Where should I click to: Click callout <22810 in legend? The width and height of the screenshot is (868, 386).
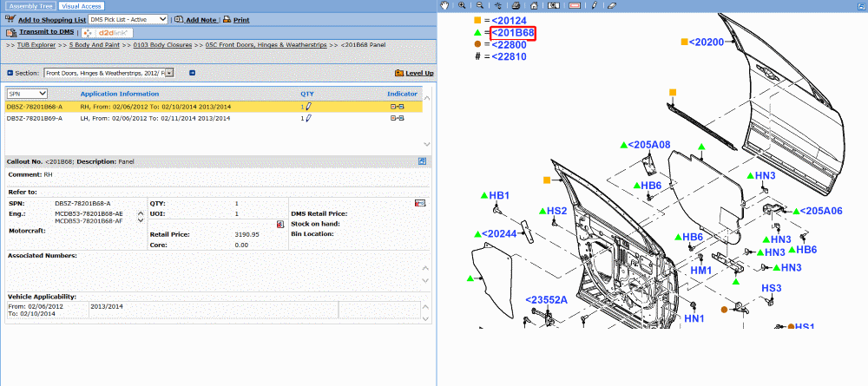(509, 56)
